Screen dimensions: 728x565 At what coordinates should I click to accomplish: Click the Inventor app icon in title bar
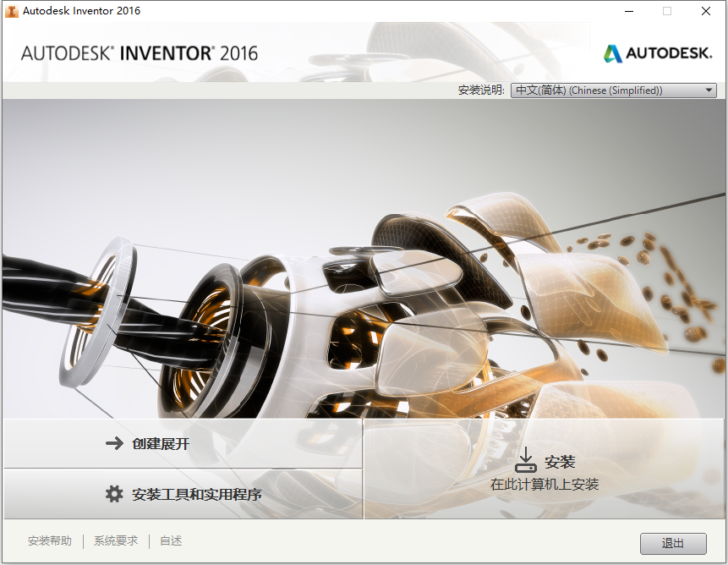point(12,11)
